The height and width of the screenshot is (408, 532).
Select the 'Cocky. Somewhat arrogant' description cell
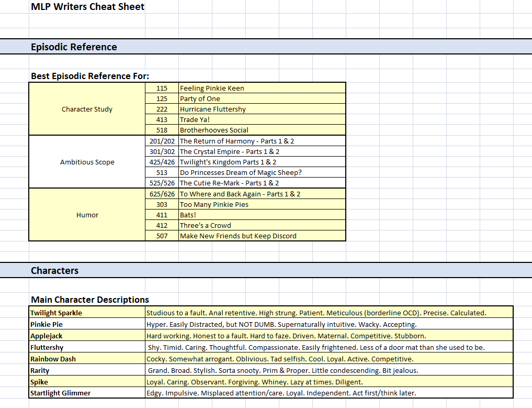[329, 359]
